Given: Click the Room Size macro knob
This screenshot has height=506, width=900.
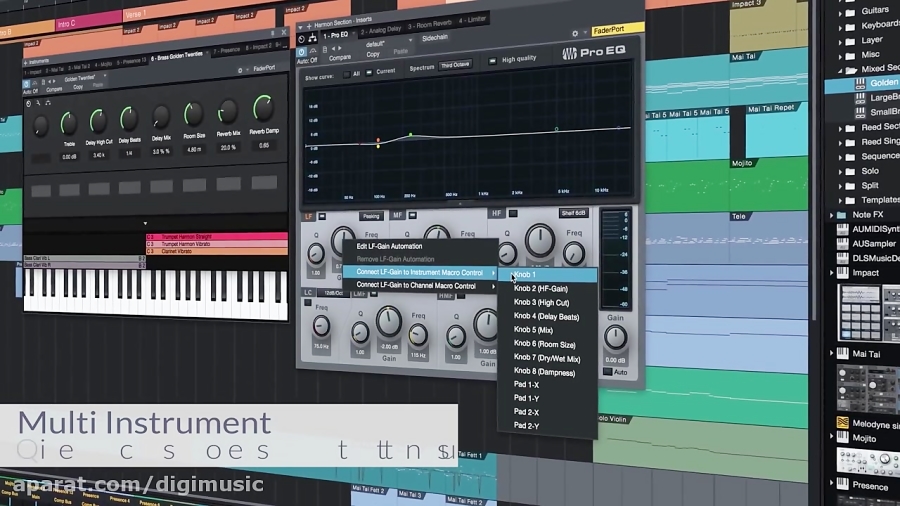Looking at the screenshot, I should point(193,114).
